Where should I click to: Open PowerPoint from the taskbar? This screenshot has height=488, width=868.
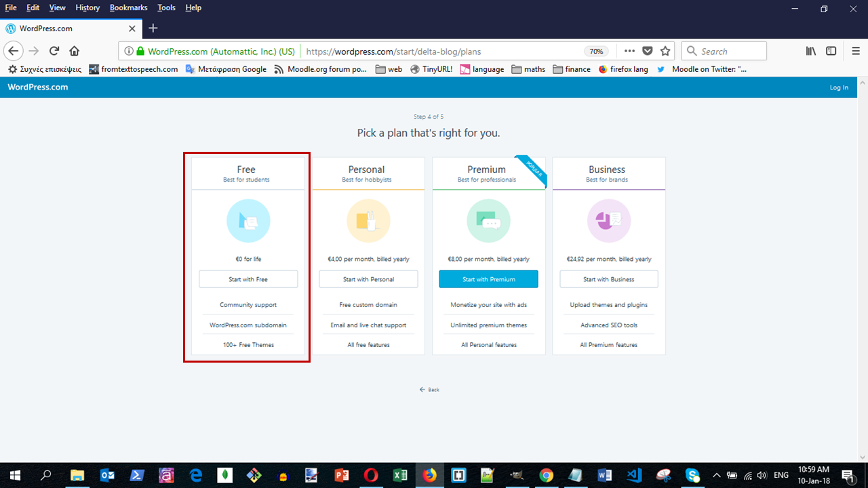[x=341, y=475]
